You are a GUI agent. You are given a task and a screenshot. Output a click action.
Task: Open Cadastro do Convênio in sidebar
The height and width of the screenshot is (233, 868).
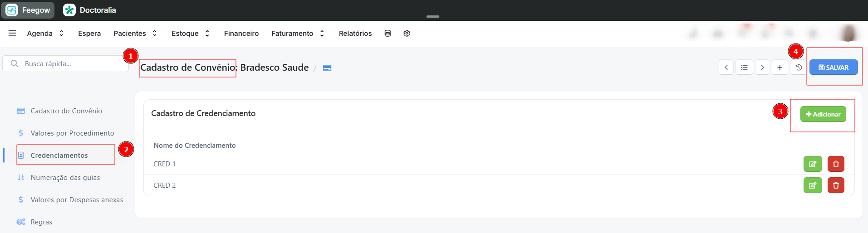pyautogui.click(x=59, y=111)
